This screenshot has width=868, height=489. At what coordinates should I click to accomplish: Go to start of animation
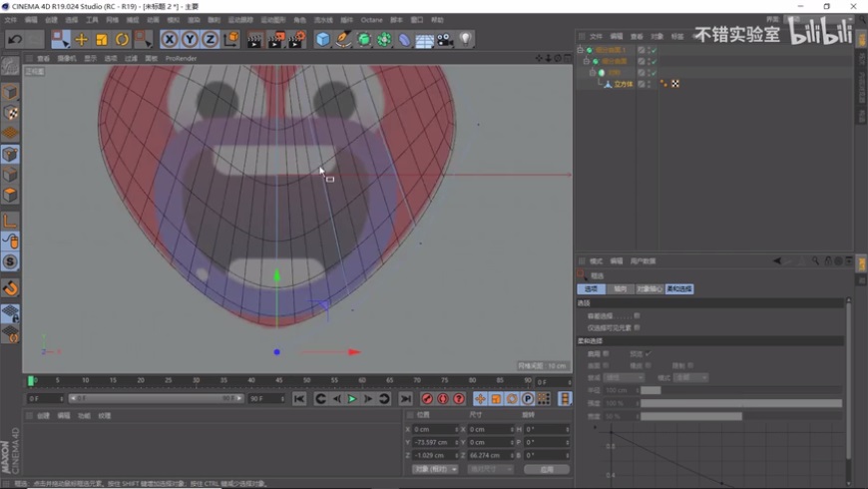point(299,399)
